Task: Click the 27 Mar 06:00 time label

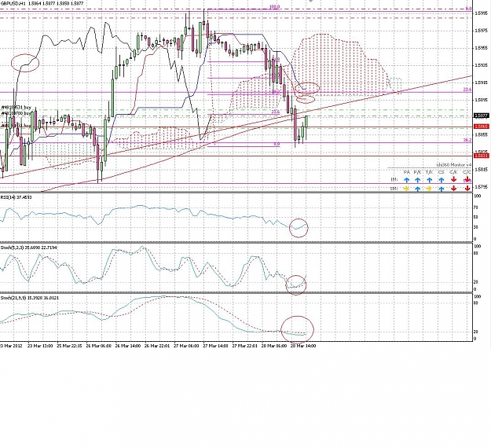Action: tap(186, 346)
